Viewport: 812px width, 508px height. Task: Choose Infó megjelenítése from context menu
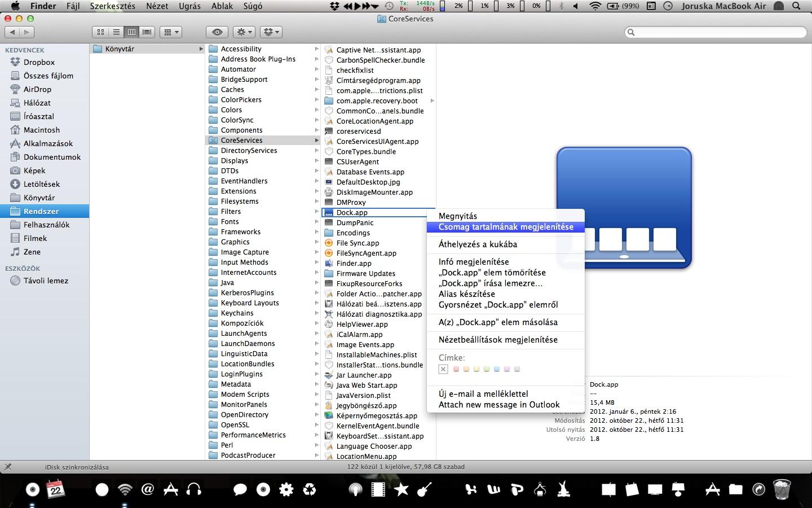tap(505, 262)
